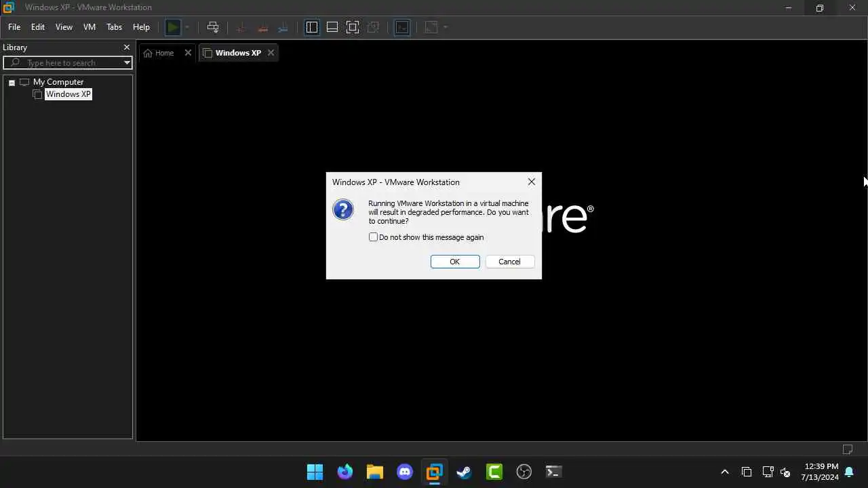The image size is (868, 488).
Task: Open Discord from the taskbar
Action: 405,472
